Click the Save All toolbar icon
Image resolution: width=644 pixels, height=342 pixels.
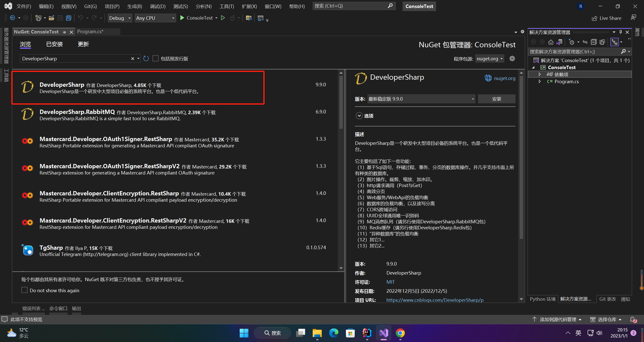coord(68,18)
